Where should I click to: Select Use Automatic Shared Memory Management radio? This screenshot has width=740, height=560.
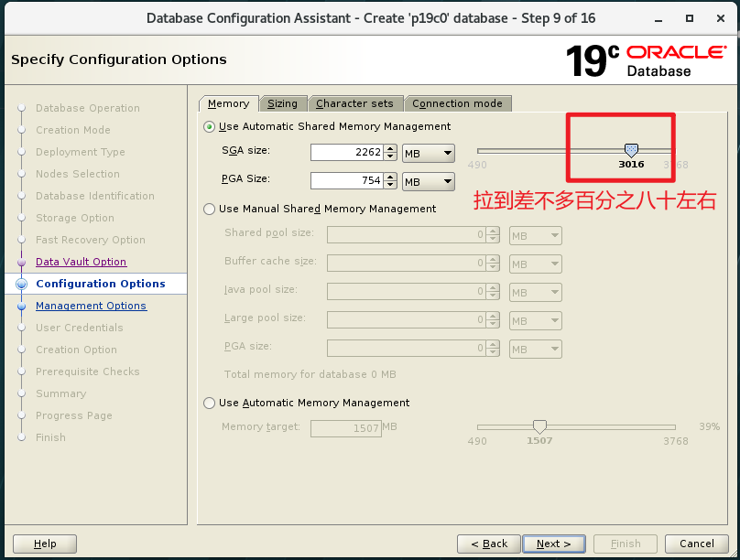click(209, 127)
